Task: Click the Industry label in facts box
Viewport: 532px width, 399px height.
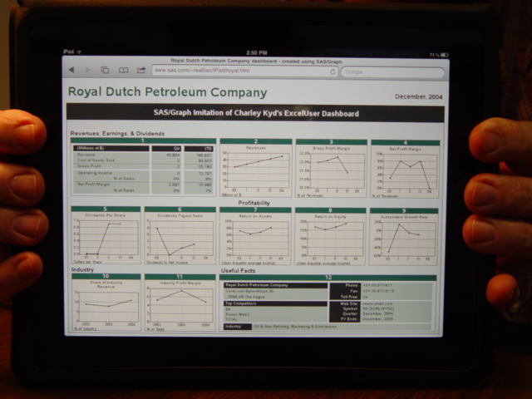Action: [x=238, y=327]
